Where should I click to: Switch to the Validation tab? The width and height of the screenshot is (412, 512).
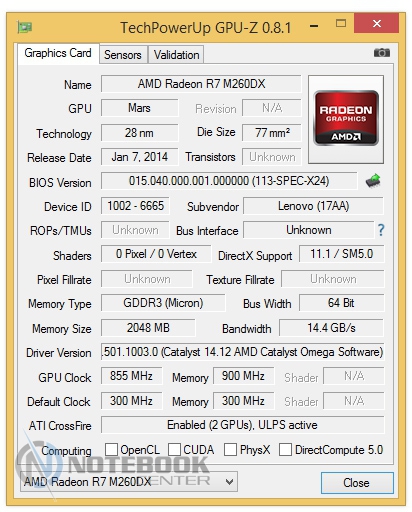[x=176, y=55]
